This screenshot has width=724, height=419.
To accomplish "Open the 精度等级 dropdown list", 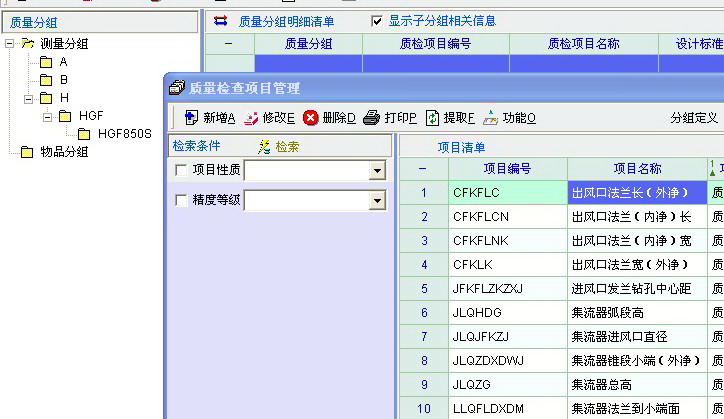I will pos(377,201).
